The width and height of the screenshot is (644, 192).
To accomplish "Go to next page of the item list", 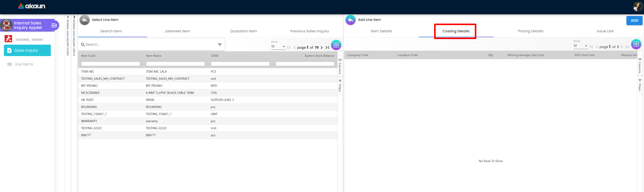I will pos(322,47).
